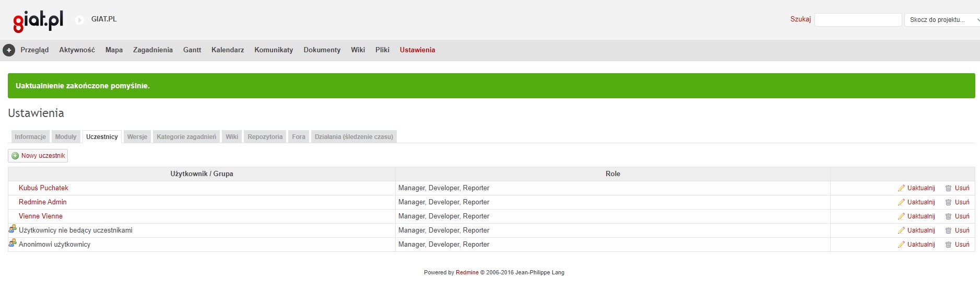The image size is (980, 289).
Task: Click Usuń for Kubuś Puchatek
Action: point(962,188)
